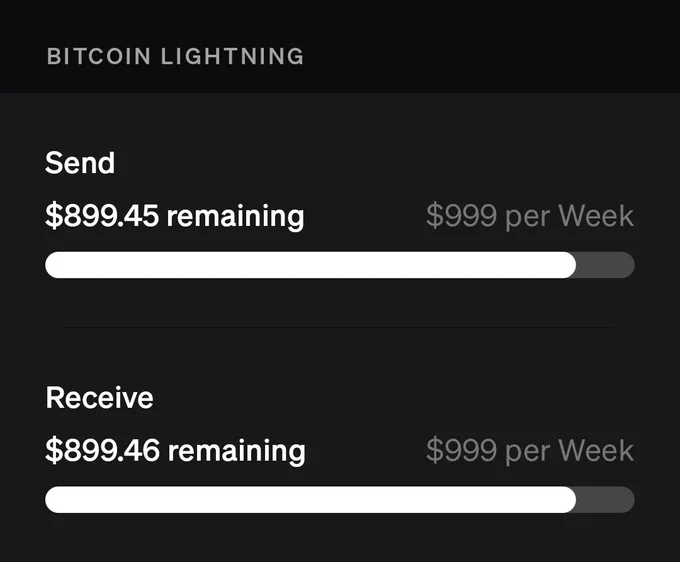Click the divider line between Send and Receive
The height and width of the screenshot is (562, 680).
(340, 327)
